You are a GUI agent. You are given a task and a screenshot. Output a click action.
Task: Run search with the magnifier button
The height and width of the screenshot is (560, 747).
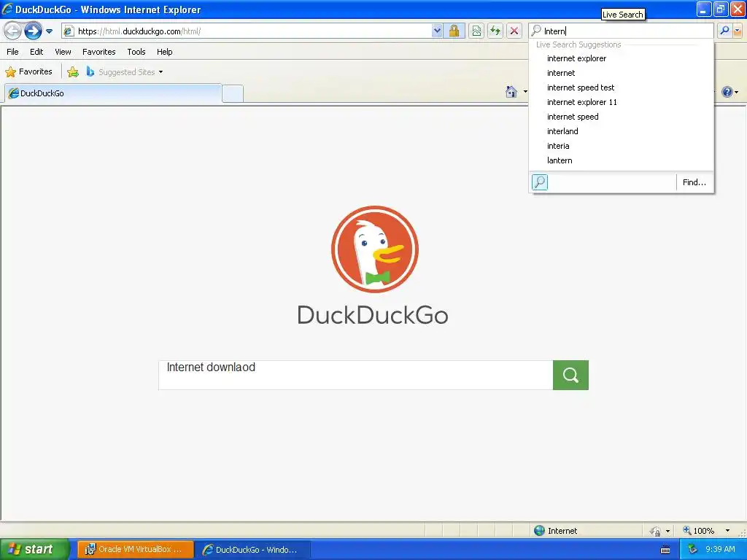(x=724, y=31)
